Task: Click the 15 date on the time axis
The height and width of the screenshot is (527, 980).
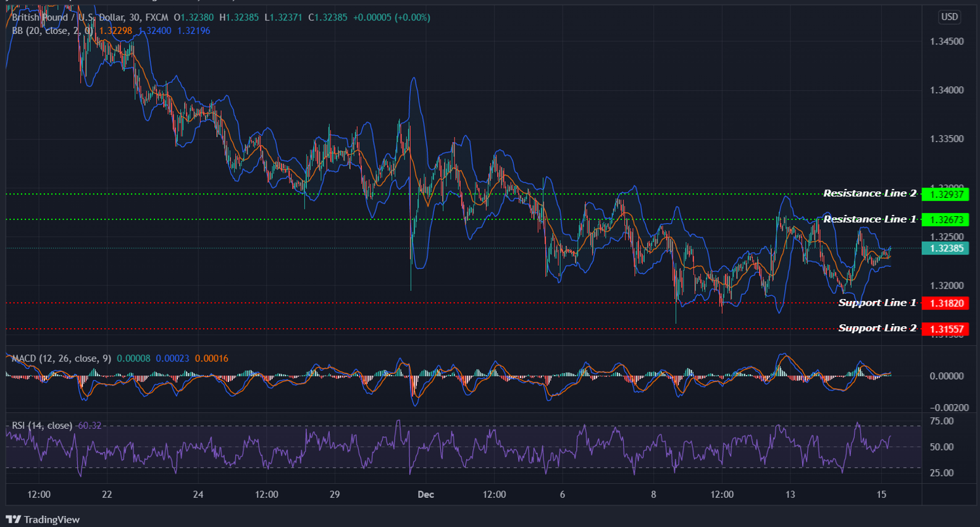Action: point(881,494)
